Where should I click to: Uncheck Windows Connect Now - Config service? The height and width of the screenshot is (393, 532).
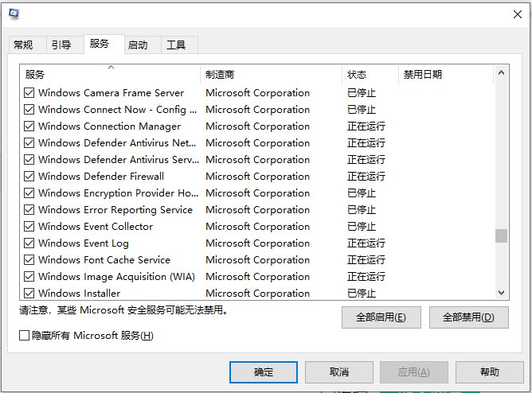click(29, 110)
